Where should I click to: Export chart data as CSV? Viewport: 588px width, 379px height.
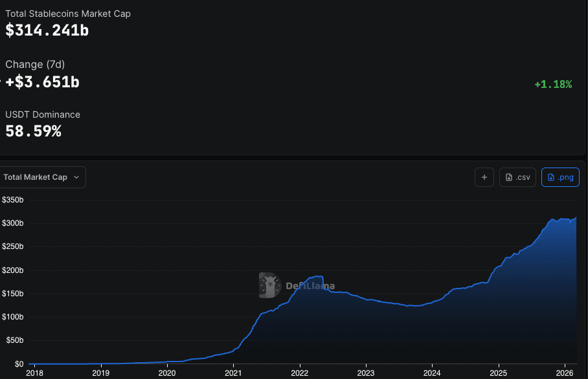tap(517, 177)
